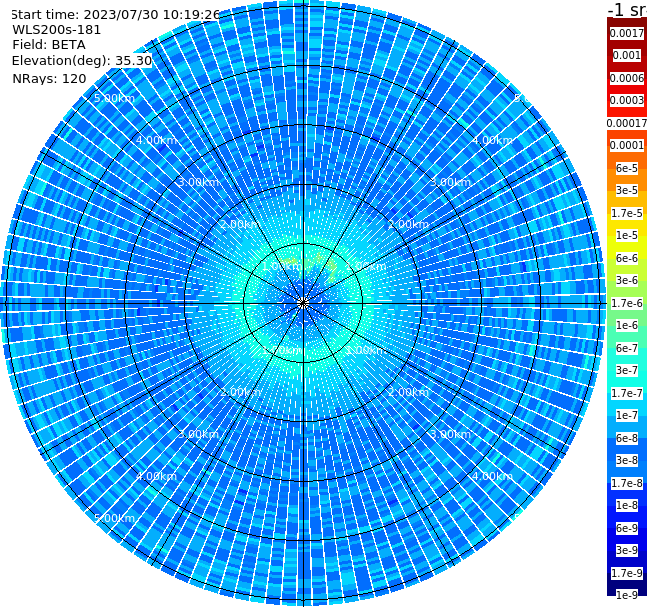The image size is (647, 607).
Task: Click the 1e-5 yellow colorbar label
Action: click(x=627, y=235)
